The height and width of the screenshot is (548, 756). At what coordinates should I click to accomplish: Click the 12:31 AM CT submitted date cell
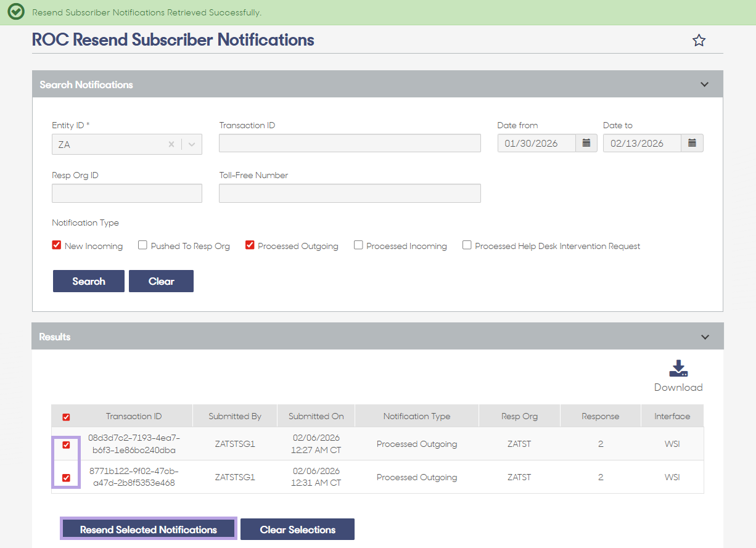click(x=316, y=477)
